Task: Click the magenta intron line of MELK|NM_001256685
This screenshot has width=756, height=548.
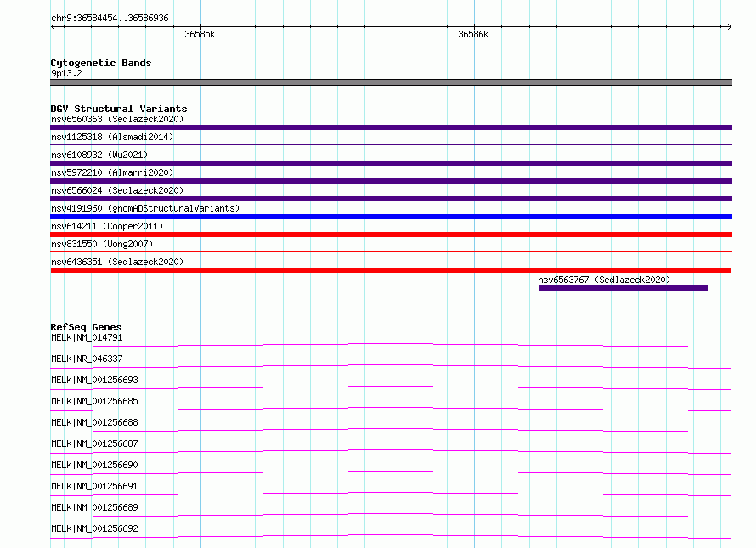Action: point(391,409)
